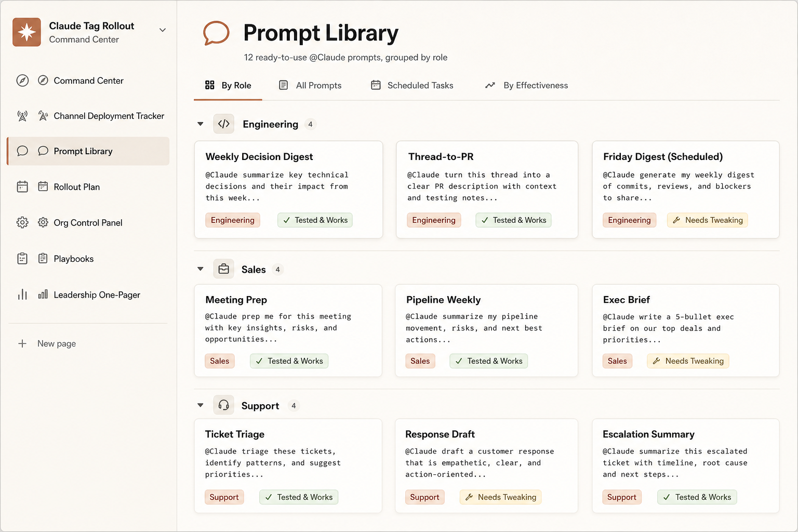
Task: Click the calendar icon on Scheduled Tasks tab
Action: point(376,85)
